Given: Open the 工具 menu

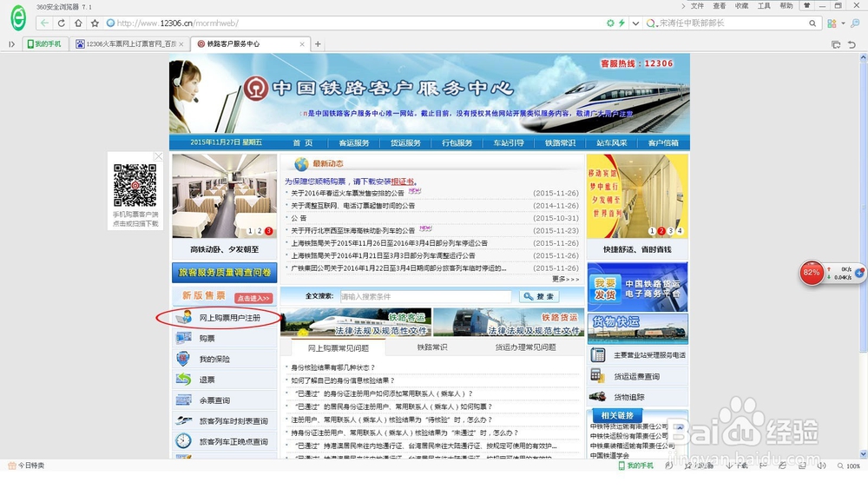Looking at the screenshot, I should pos(764,5).
